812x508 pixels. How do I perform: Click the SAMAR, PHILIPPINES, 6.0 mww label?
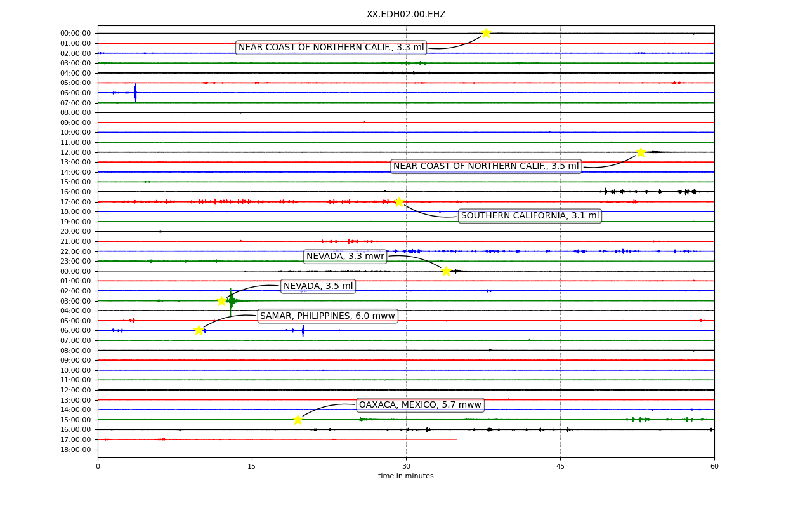pyautogui.click(x=327, y=316)
